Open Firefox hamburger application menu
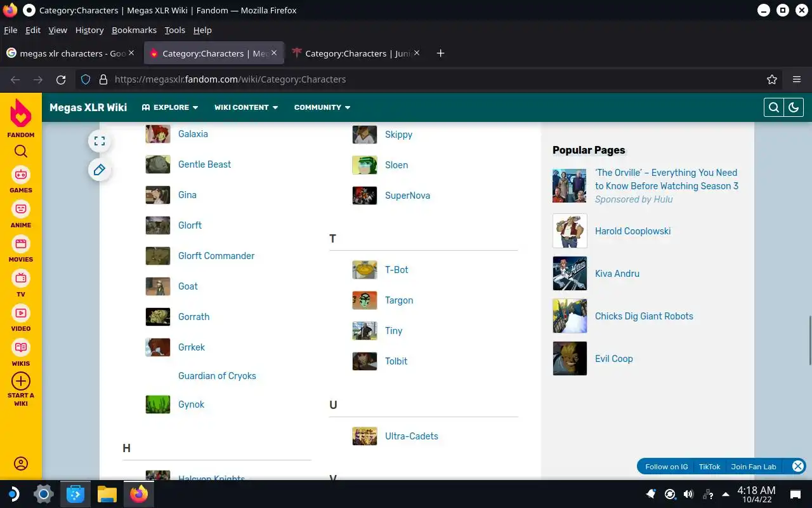Screen dimensions: 812x508 tap(797, 79)
